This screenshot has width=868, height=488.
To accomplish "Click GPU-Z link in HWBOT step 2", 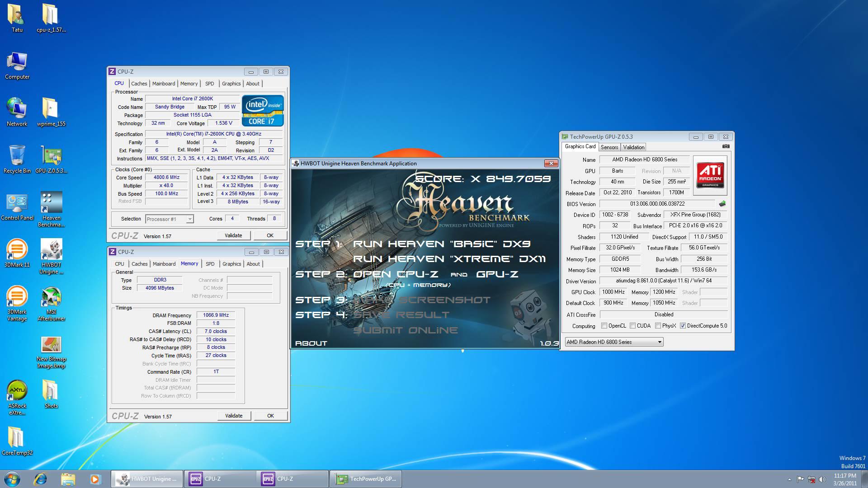I will (497, 274).
